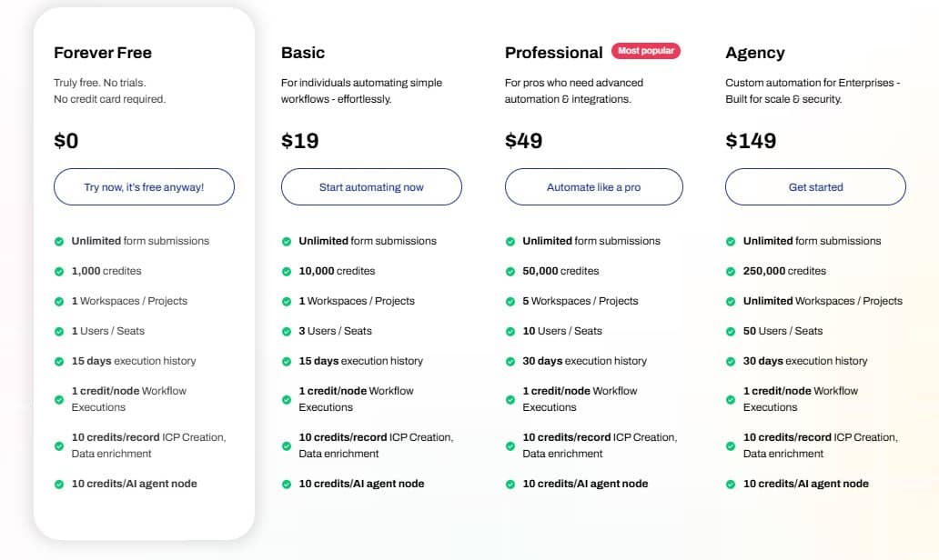This screenshot has width=939, height=560.
Task: Click the $0 price label
Action: (x=66, y=141)
